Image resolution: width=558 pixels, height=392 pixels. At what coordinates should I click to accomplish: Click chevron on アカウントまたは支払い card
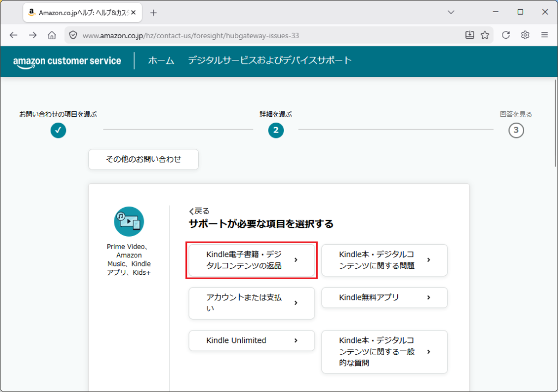(x=296, y=303)
